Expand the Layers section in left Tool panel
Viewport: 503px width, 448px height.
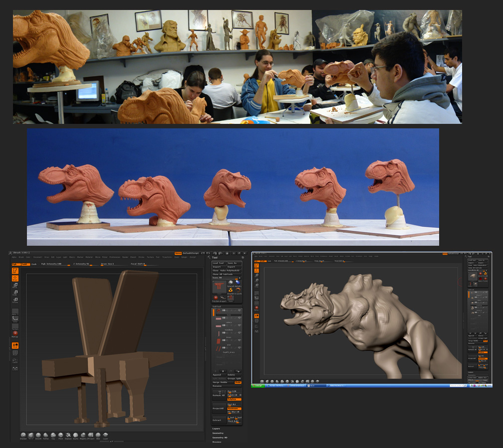(216, 429)
